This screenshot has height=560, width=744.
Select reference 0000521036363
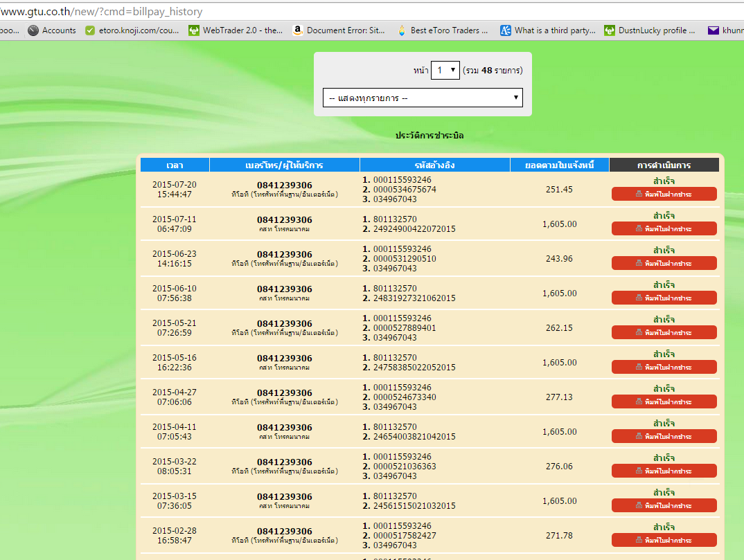(x=405, y=466)
